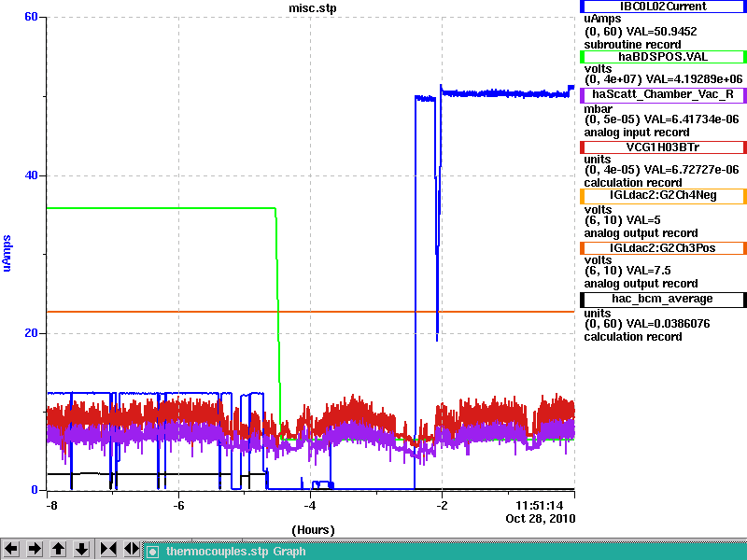Viewport: 747px width, 560px height.
Task: Click the subroutine record label
Action: [x=632, y=45]
